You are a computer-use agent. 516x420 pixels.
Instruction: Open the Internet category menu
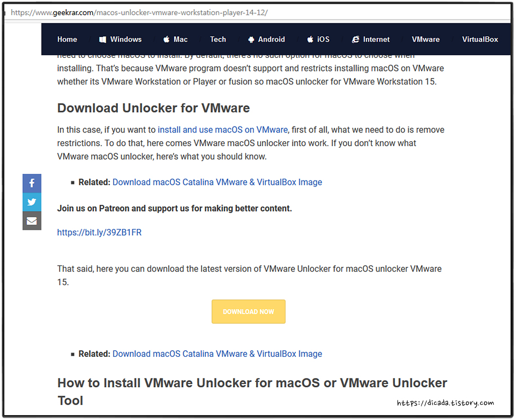376,39
